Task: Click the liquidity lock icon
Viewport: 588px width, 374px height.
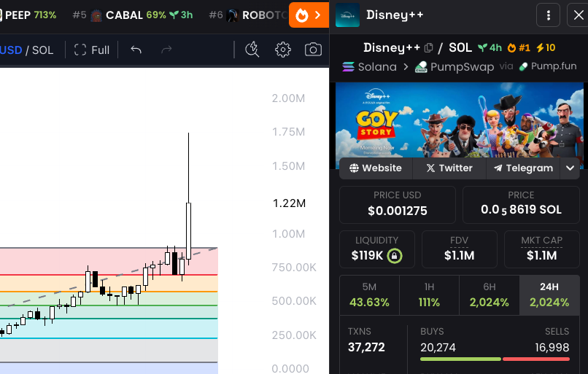Action: click(x=395, y=256)
